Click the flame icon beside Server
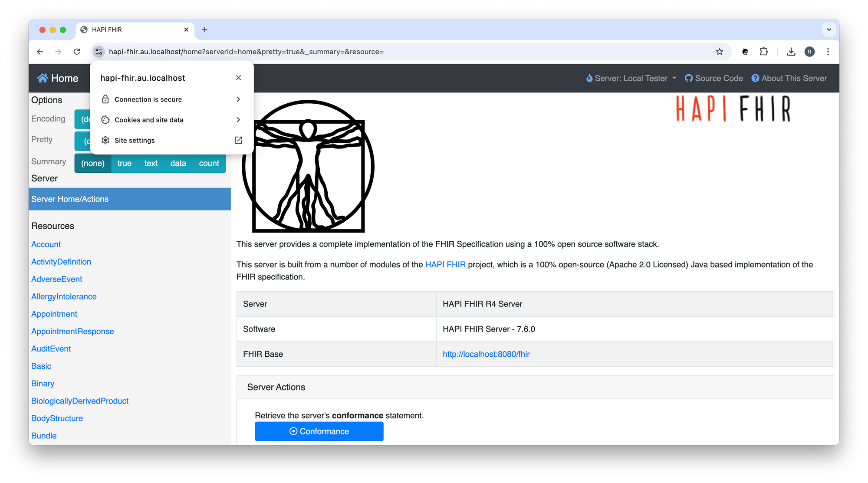The height and width of the screenshot is (483, 868). 589,78
